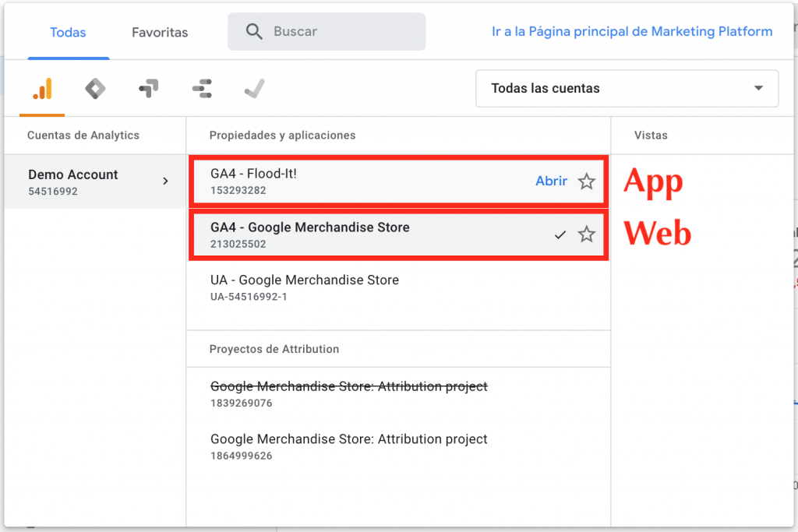Select GA4 - Flood-It! property

point(398,181)
